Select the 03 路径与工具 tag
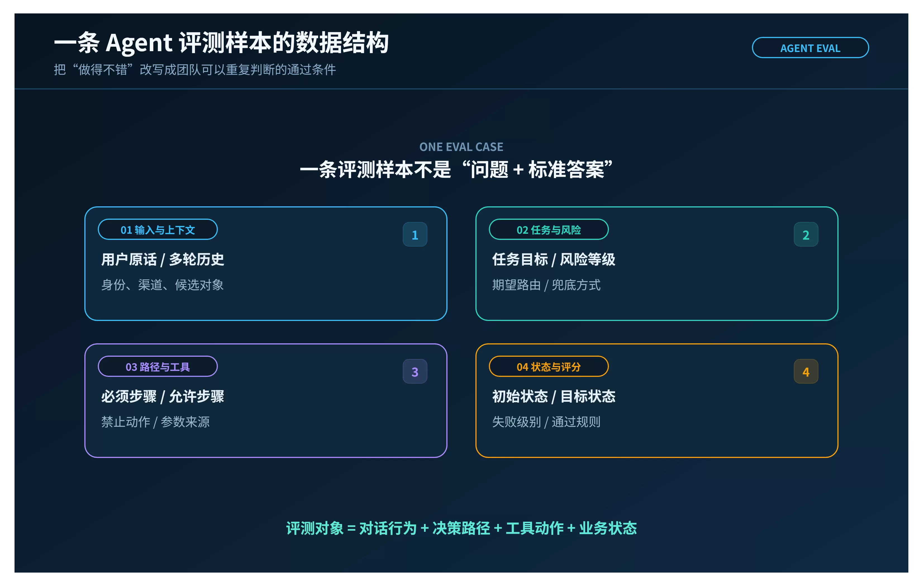The height and width of the screenshot is (586, 924). (158, 367)
